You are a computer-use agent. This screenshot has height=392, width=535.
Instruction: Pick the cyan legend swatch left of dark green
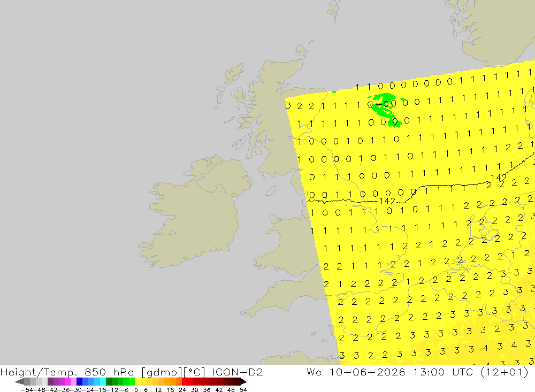pyautogui.click(x=103, y=381)
